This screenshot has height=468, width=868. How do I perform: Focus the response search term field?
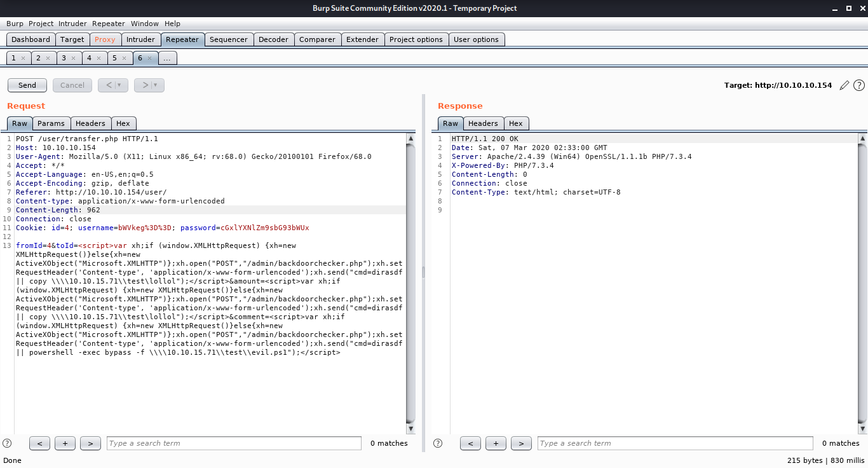pos(675,443)
